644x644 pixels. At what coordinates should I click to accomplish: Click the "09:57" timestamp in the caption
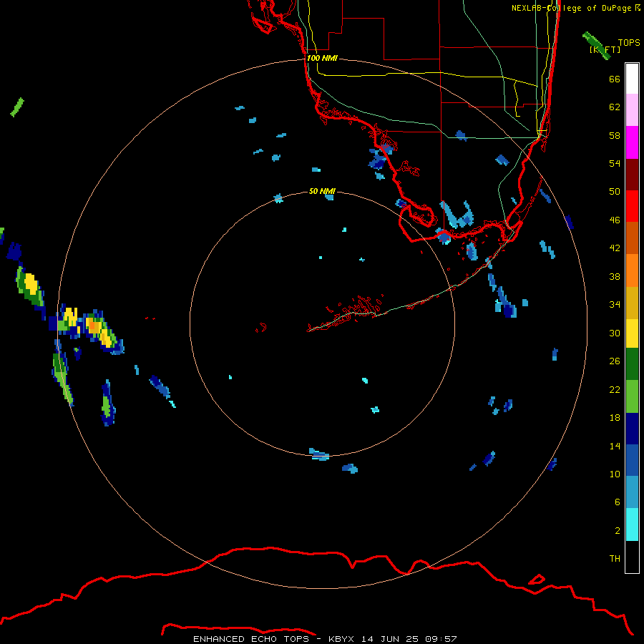pyautogui.click(x=441, y=639)
